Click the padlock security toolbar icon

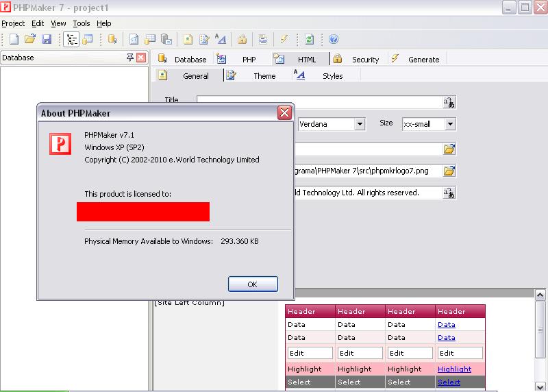242,39
